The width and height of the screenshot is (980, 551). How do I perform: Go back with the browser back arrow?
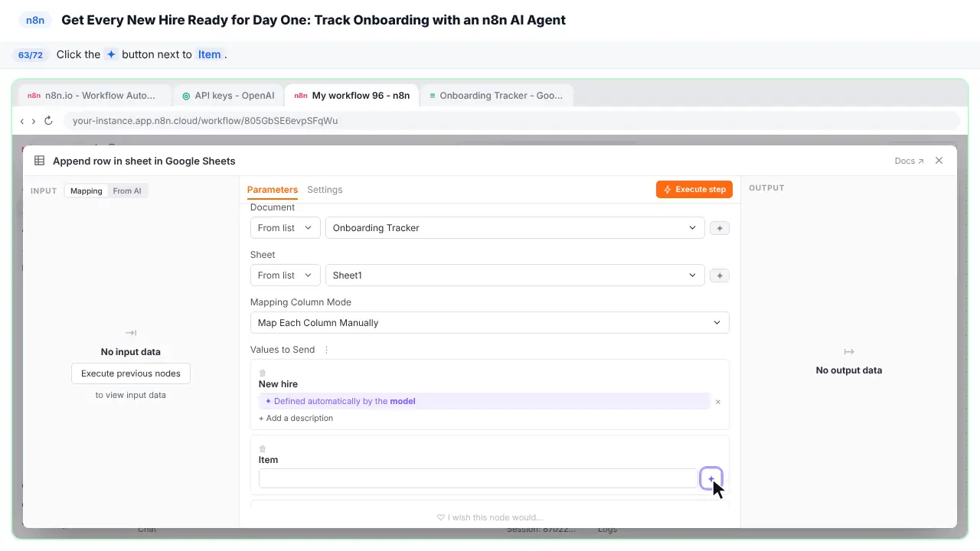click(22, 121)
